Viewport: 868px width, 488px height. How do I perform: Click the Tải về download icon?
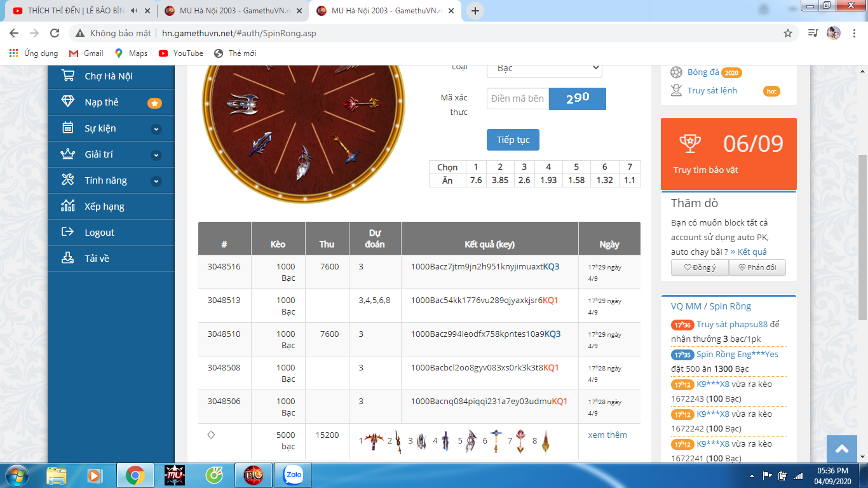tap(67, 258)
